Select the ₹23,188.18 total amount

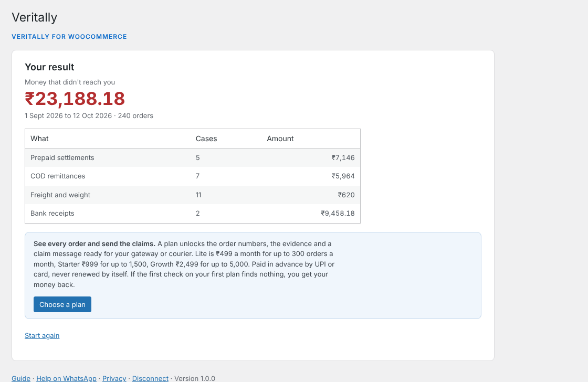pyautogui.click(x=75, y=99)
